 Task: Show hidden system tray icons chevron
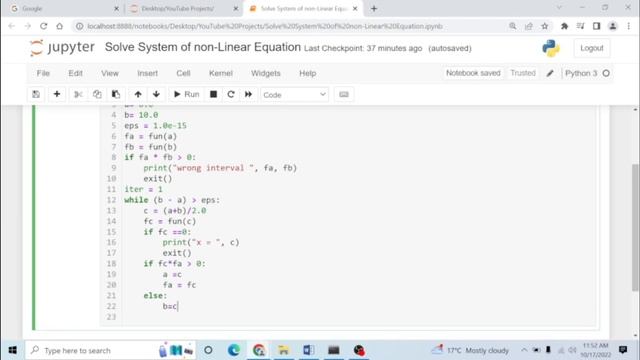click(x=524, y=350)
